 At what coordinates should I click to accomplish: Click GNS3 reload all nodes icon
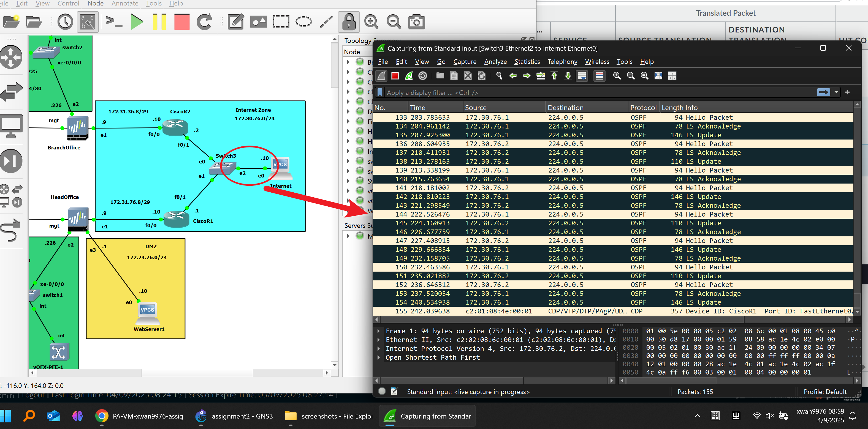click(204, 22)
